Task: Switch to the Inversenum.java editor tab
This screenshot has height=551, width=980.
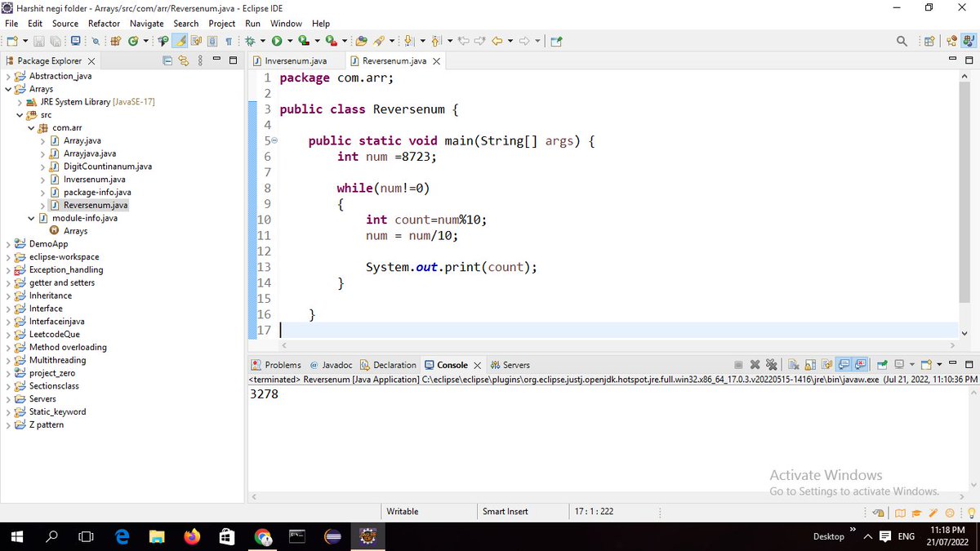Action: [296, 60]
